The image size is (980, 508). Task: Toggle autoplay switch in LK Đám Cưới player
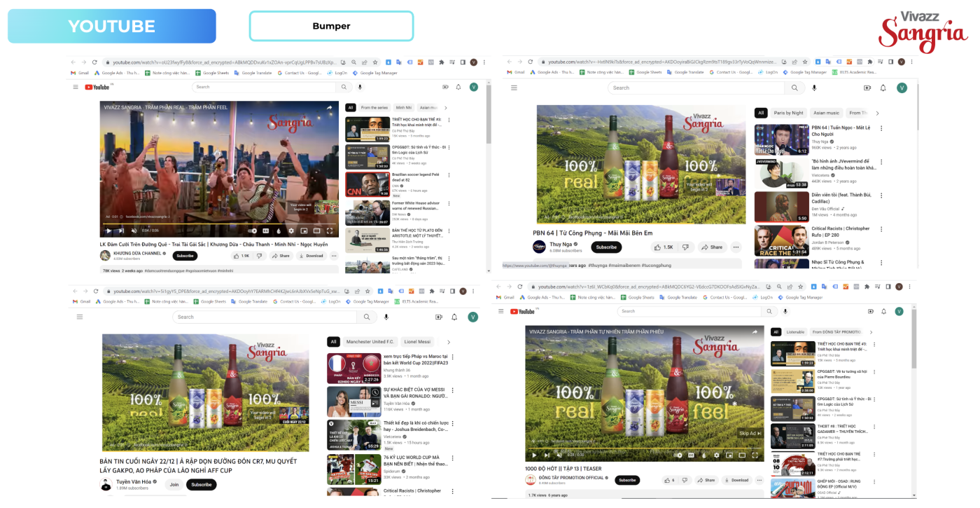(x=253, y=231)
